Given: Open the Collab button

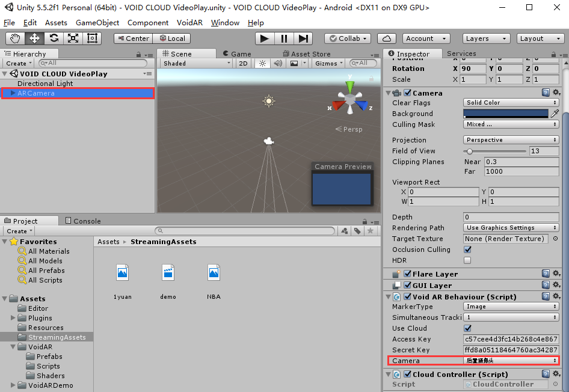Looking at the screenshot, I should [x=348, y=38].
